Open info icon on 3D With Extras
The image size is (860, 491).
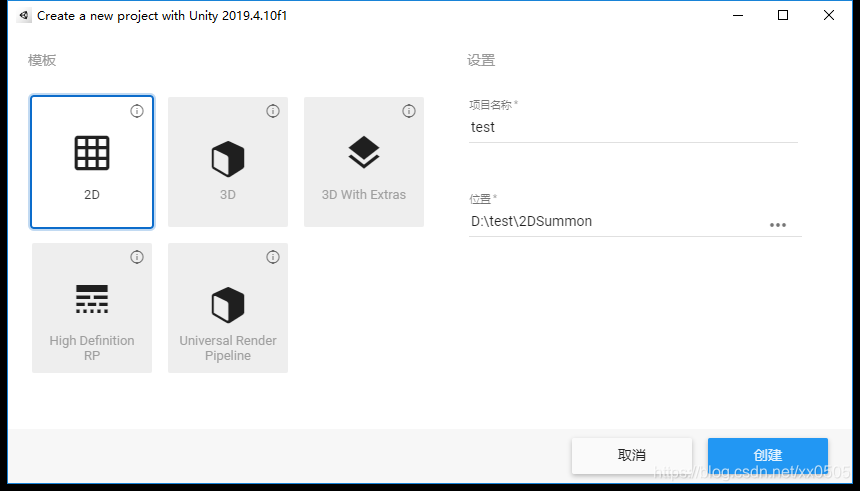409,111
